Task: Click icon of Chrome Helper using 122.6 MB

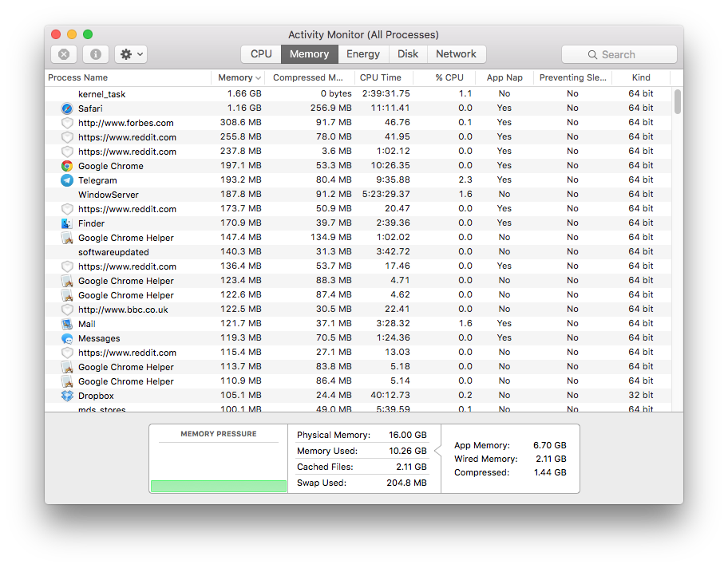Action: (67, 295)
